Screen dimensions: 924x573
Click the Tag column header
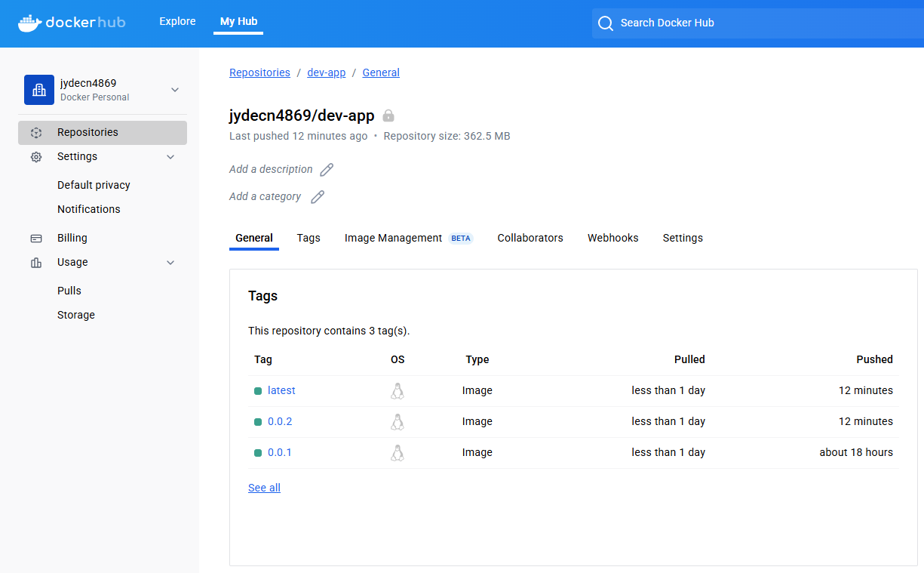coord(263,359)
